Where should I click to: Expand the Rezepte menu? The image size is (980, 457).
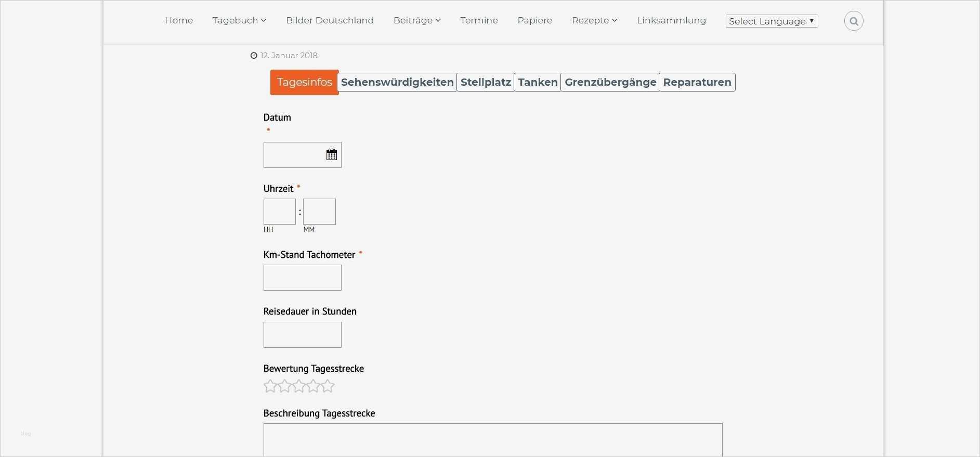point(594,20)
